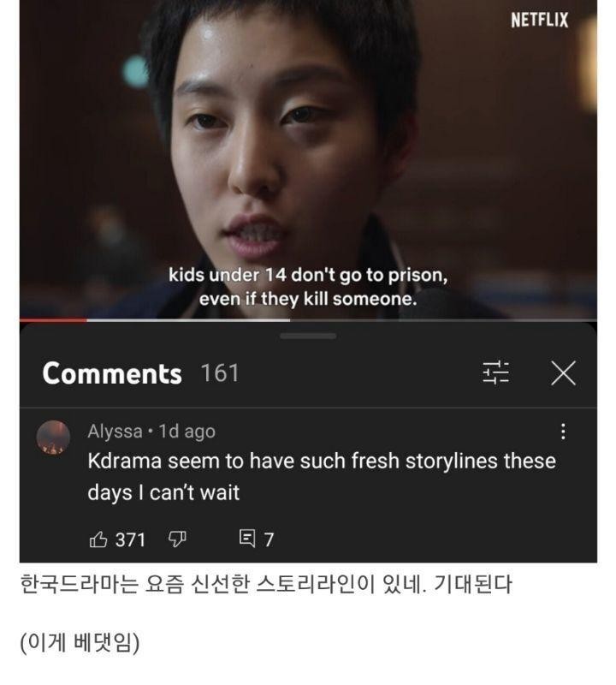Close the Comments panel

click(563, 373)
